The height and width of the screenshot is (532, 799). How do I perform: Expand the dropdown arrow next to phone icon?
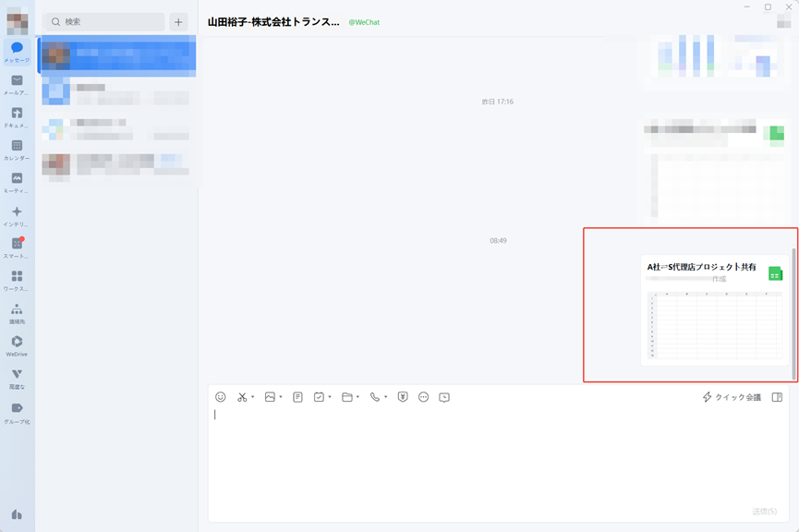[386, 397]
